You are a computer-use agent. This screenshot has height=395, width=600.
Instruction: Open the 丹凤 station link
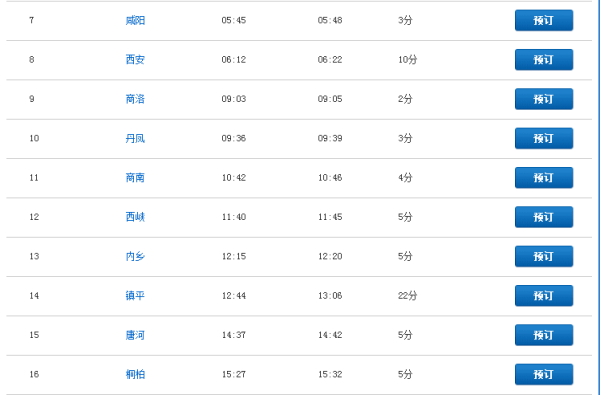point(135,138)
